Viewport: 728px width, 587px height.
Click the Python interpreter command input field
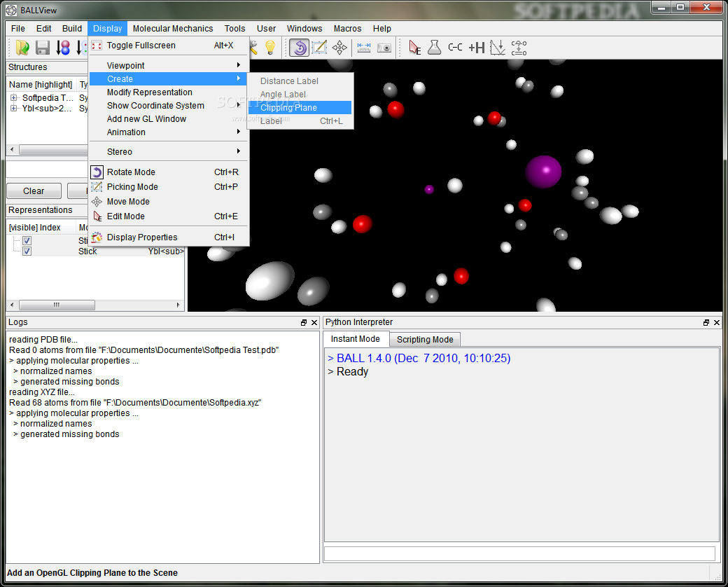519,553
